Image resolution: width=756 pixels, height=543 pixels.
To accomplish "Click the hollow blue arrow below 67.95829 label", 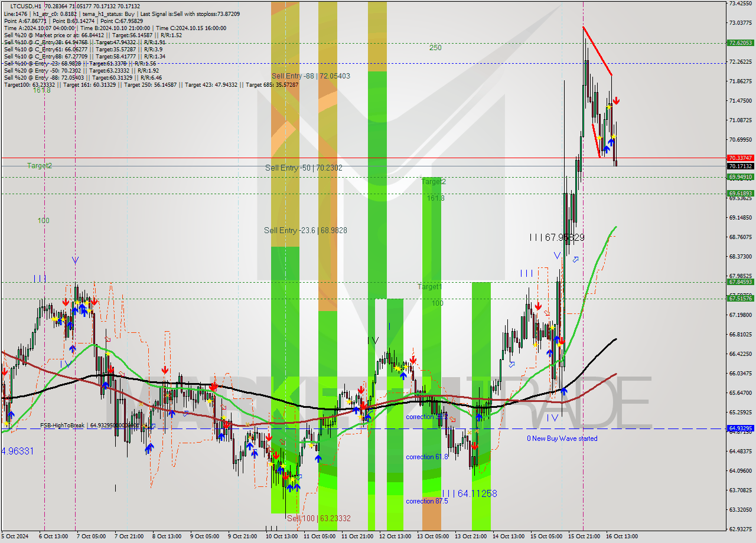I will (575, 259).
